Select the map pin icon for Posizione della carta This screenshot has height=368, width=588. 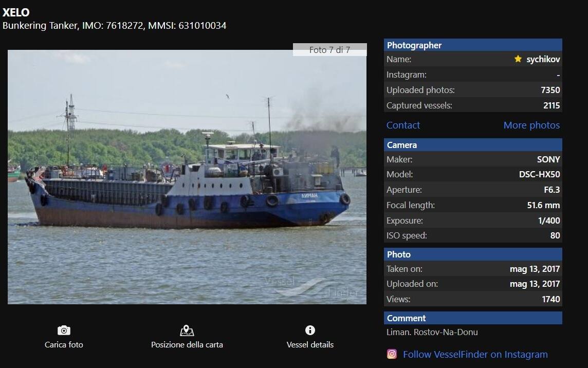[187, 330]
